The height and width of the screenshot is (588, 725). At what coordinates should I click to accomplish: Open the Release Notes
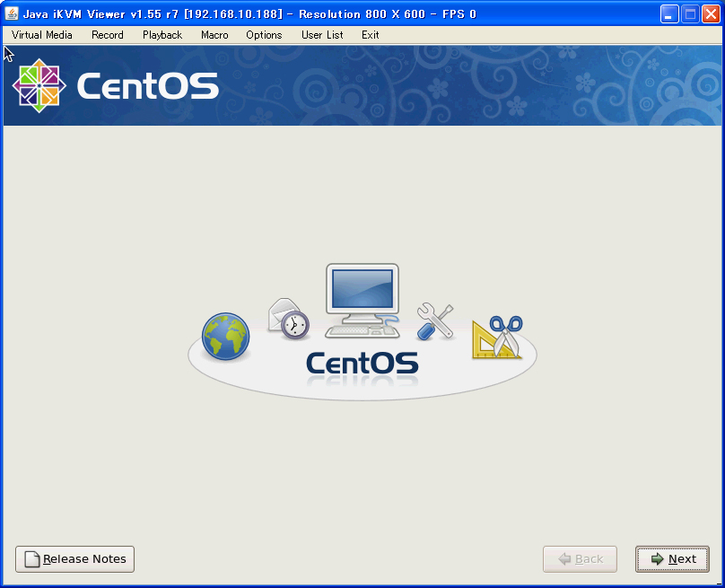pyautogui.click(x=74, y=559)
